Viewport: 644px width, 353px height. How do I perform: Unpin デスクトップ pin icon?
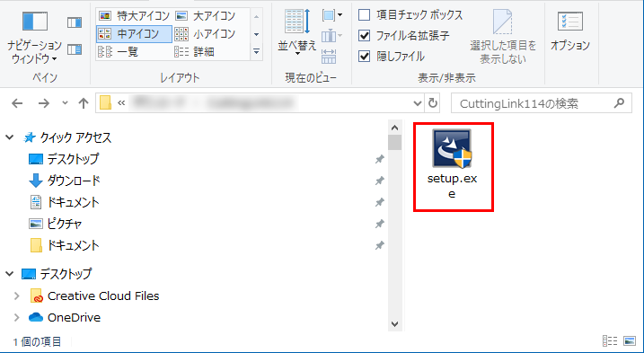[380, 159]
